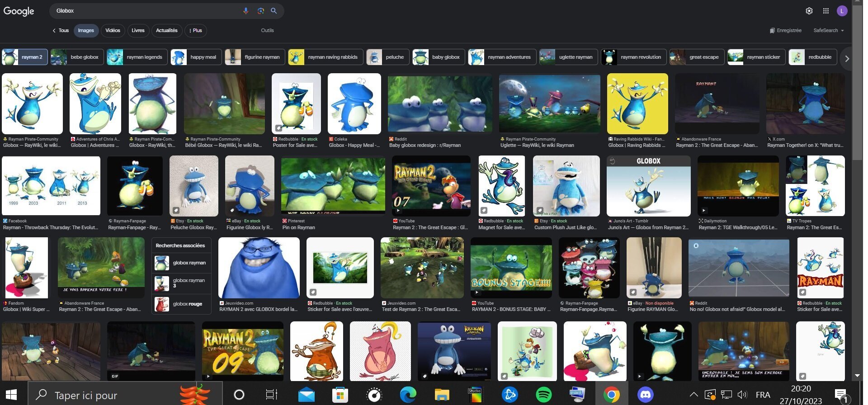Screen dimensions: 868x405
Task: Select the rayman 2 chip
Action: tap(25, 57)
